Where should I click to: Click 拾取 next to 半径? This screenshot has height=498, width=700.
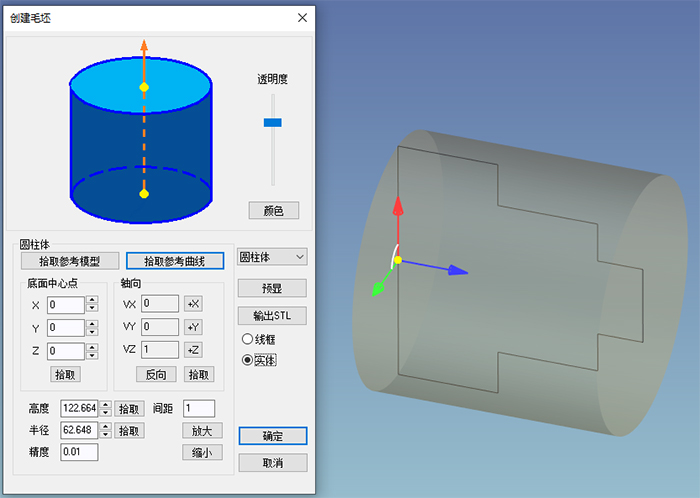pyautogui.click(x=129, y=431)
